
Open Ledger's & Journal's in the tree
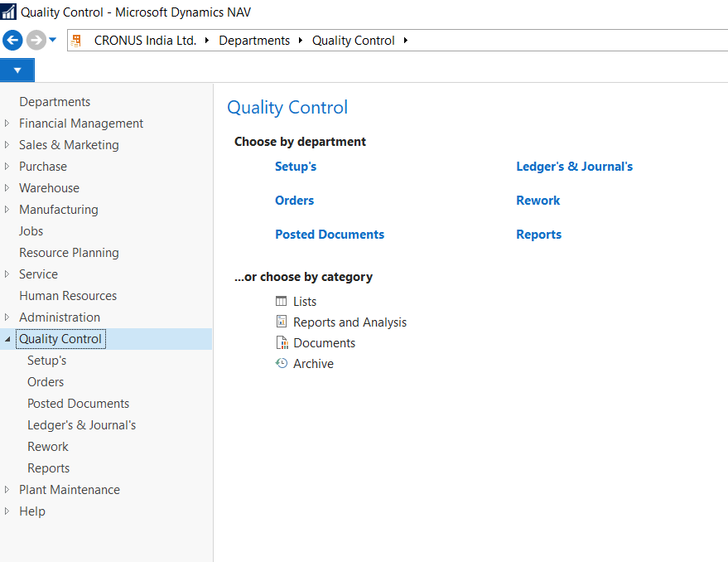click(81, 425)
